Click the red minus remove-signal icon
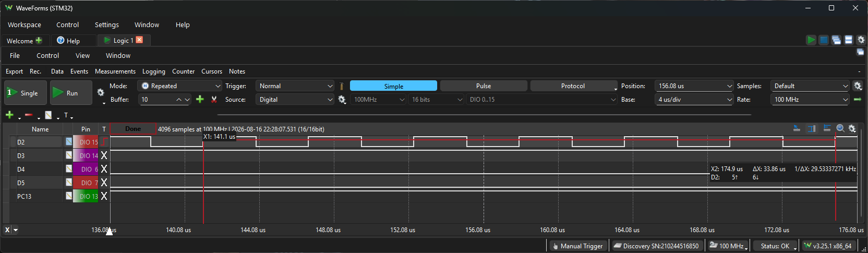This screenshot has width=868, height=253. [x=29, y=115]
